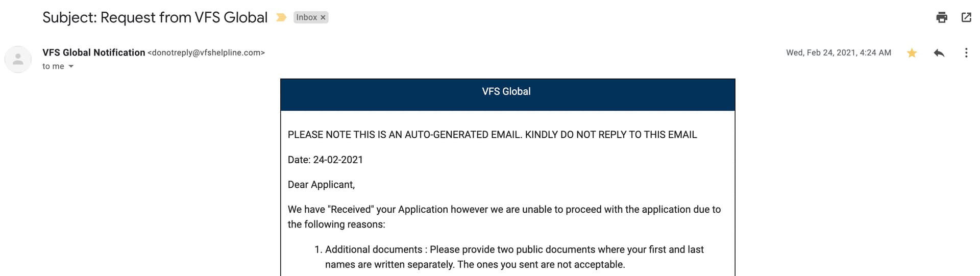
Task: Click the Wed, Feb 24, 2021 timestamp
Action: coord(839,53)
